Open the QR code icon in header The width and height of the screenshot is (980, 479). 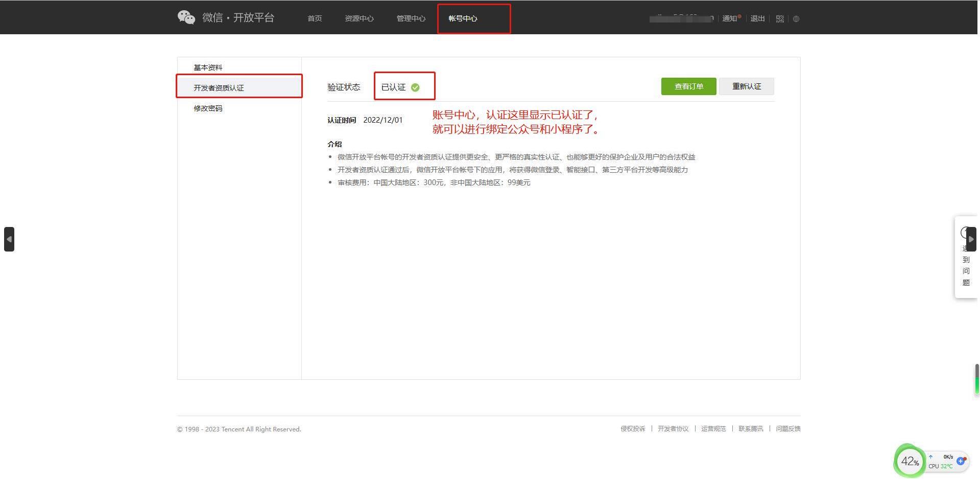pyautogui.click(x=779, y=19)
